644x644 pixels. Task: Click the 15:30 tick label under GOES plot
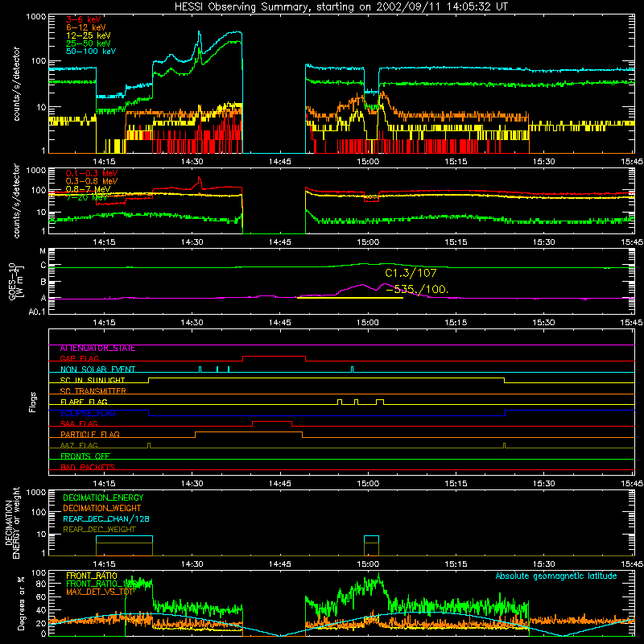pyautogui.click(x=544, y=323)
